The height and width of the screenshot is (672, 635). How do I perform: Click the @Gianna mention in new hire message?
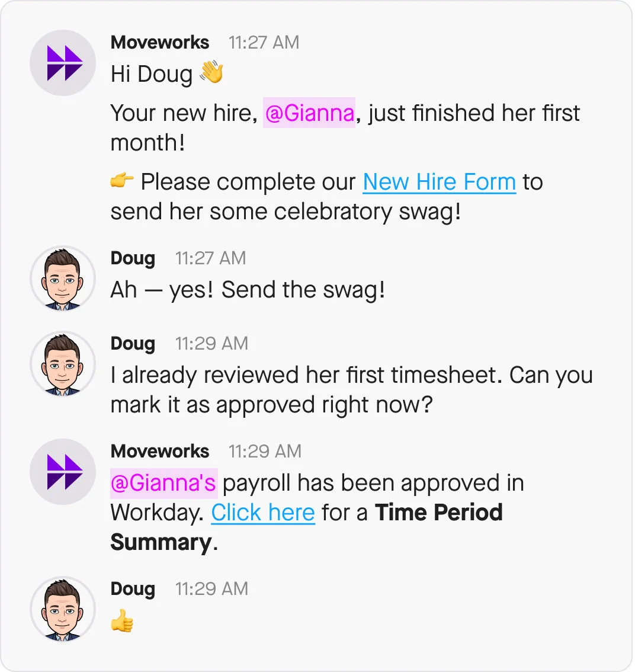click(x=309, y=113)
